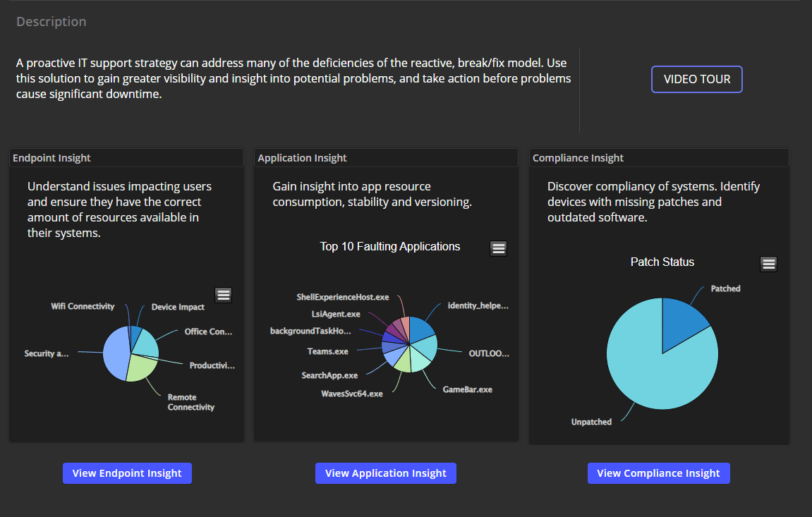Click the Device Impact chart label
The image size is (812, 517).
pos(178,308)
